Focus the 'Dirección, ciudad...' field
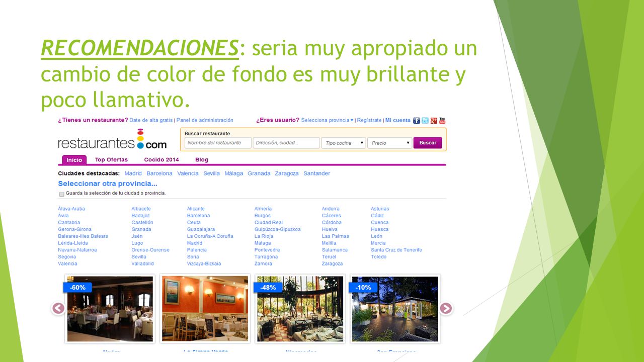644x362 pixels. pyautogui.click(x=286, y=143)
